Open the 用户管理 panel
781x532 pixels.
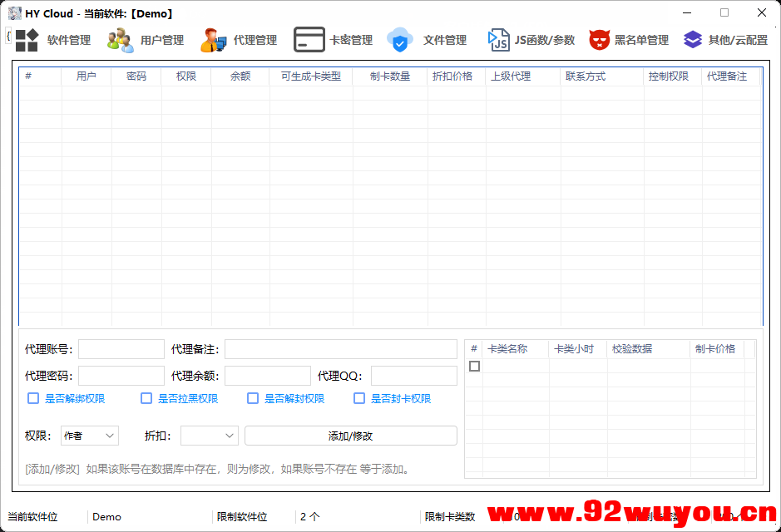coord(163,39)
